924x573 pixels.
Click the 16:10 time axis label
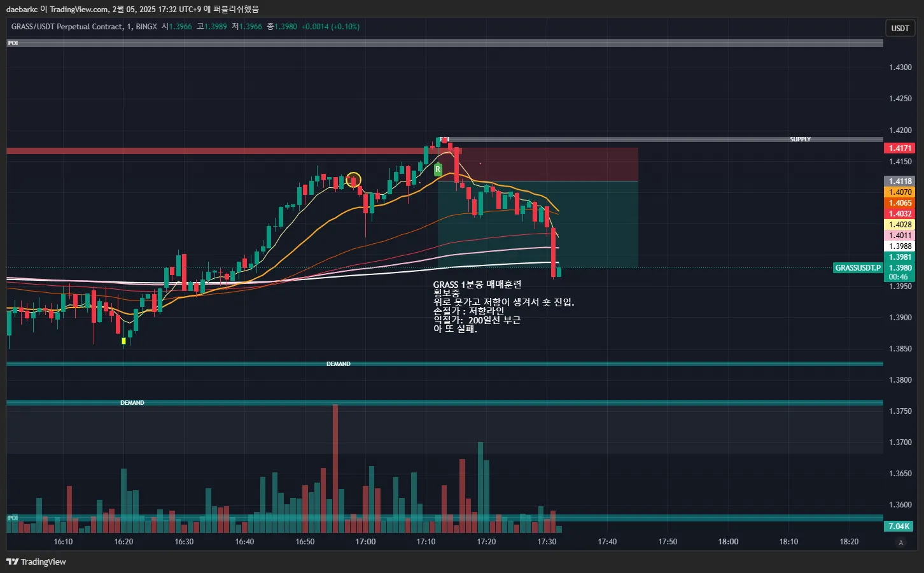pyautogui.click(x=63, y=542)
